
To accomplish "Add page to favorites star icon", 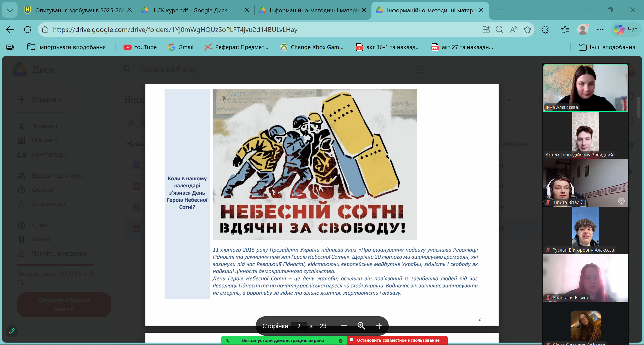I will pos(527,30).
